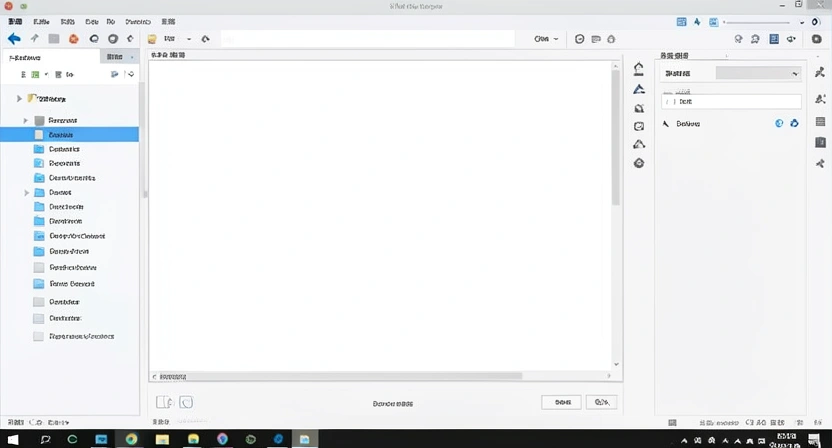
Task: Click inside the long address field
Action: coord(368,39)
